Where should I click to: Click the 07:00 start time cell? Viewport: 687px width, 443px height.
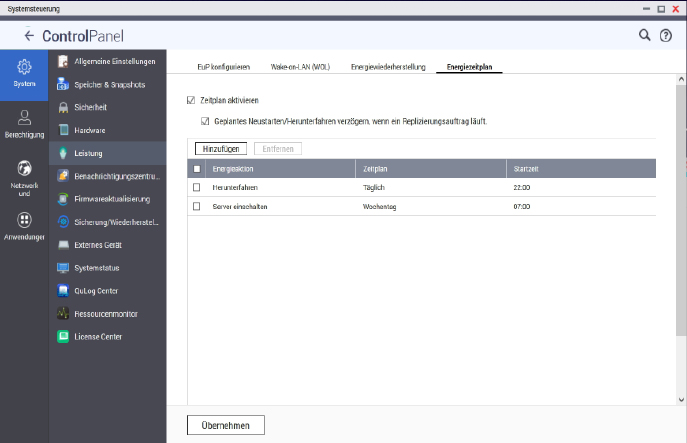coord(522,206)
